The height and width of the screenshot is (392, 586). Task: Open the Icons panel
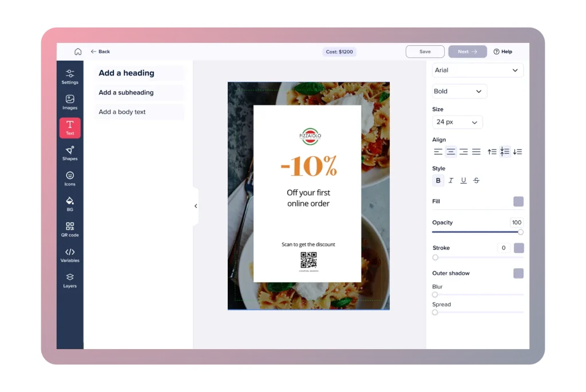pyautogui.click(x=70, y=179)
